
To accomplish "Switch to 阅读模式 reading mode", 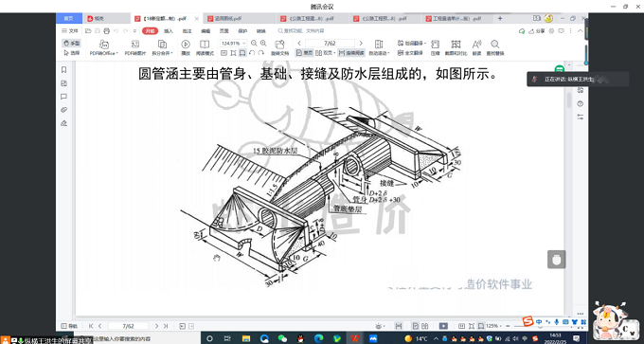I will 205,47.
